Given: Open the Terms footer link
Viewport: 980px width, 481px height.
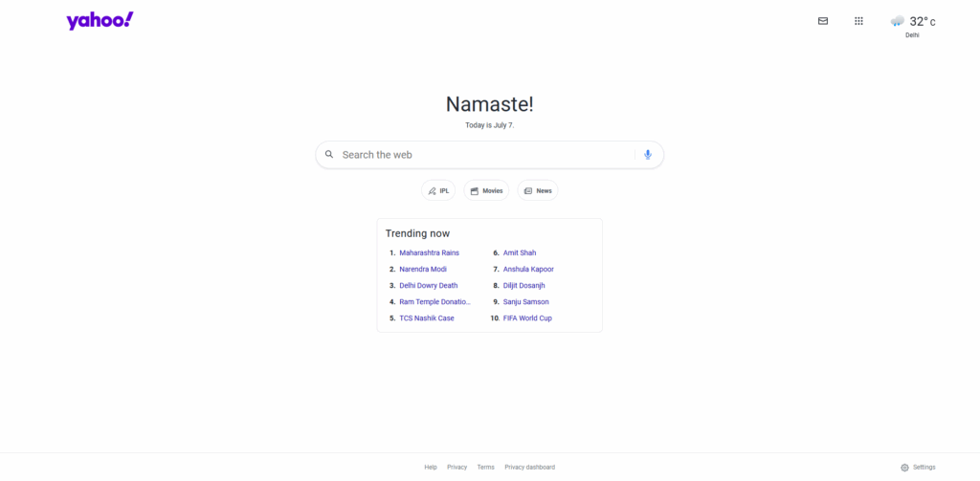Looking at the screenshot, I should tap(485, 468).
